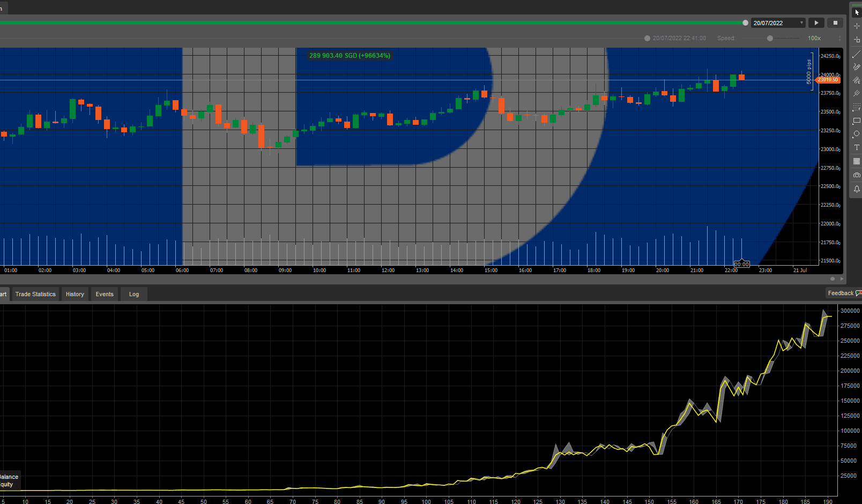This screenshot has height=504, width=862.
Task: Toggle the Balance line in the equity chart legend
Action: point(10,476)
